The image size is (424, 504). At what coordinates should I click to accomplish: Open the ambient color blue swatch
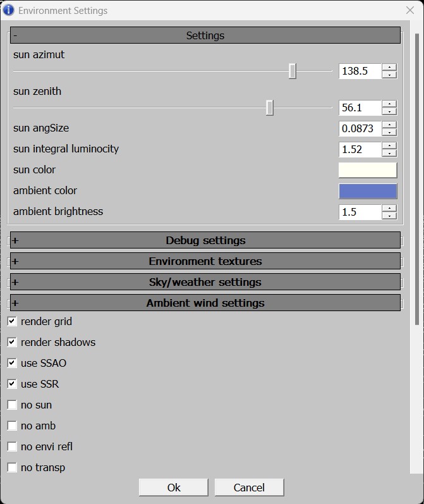click(368, 191)
